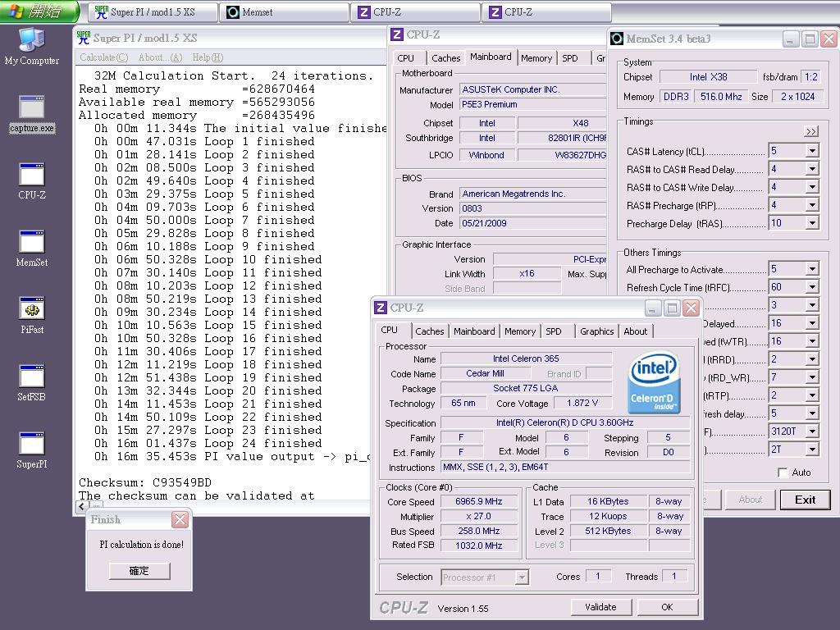840x630 pixels.
Task: Open RAS# to CAS# Write Delay dropdown
Action: [x=812, y=188]
